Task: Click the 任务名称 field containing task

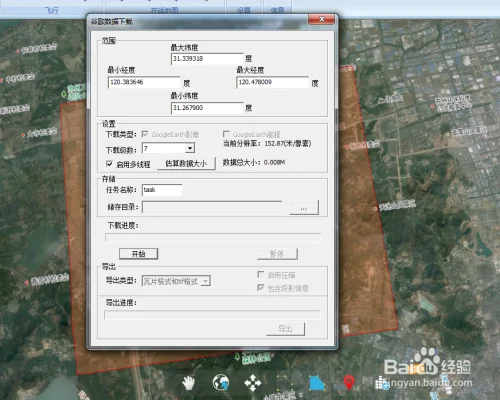Action: coord(162,190)
